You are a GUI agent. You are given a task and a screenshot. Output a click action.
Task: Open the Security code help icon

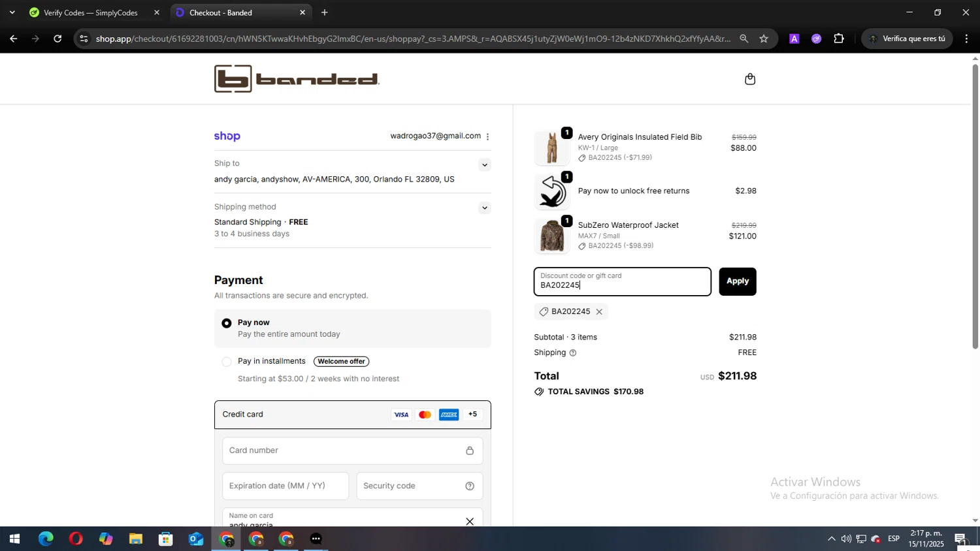470,486
